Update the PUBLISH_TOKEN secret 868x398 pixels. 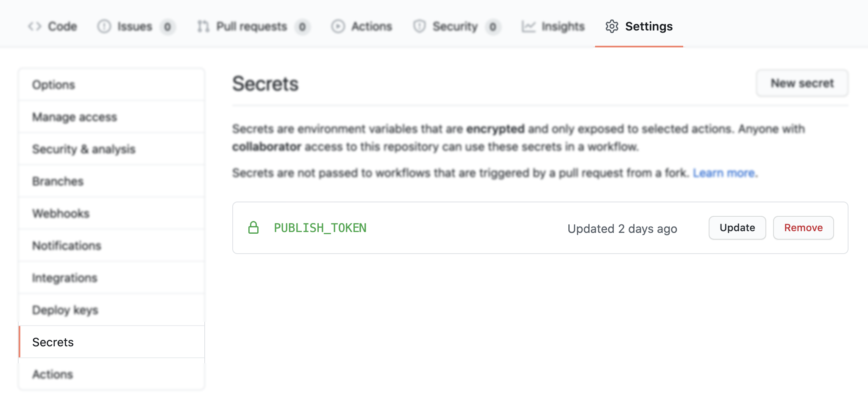point(737,227)
